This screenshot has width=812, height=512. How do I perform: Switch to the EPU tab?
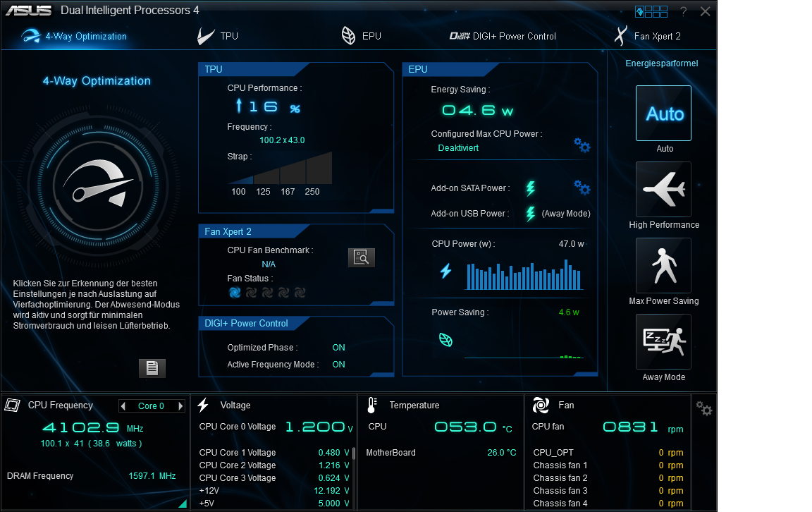pyautogui.click(x=361, y=36)
